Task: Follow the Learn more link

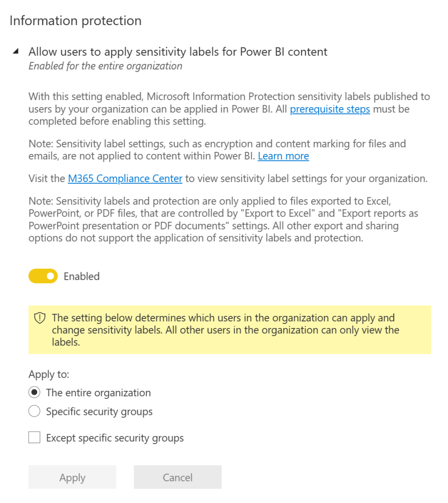Action: (x=283, y=156)
